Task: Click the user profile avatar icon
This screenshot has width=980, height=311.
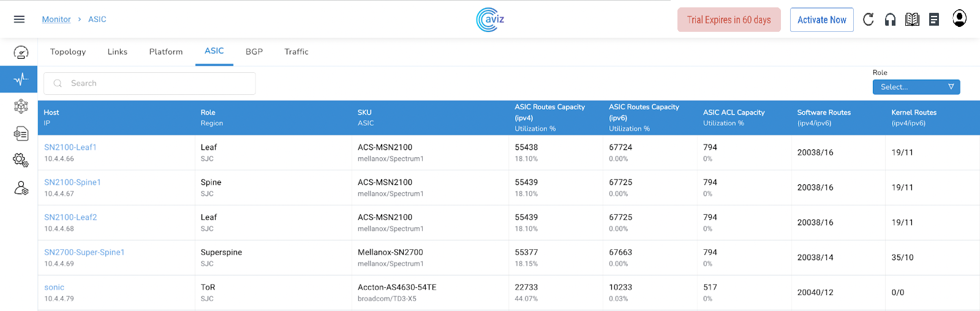Action: (959, 18)
